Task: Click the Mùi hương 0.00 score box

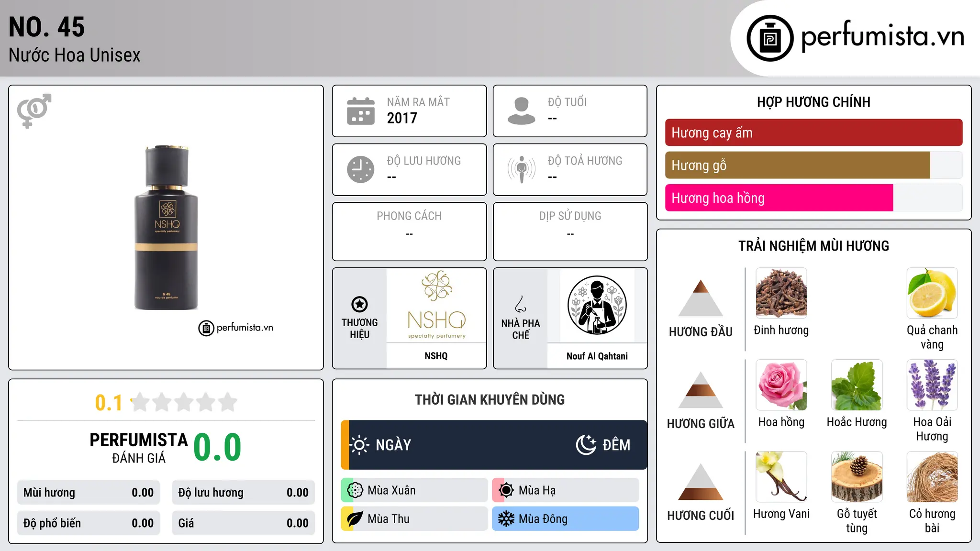Action: (89, 493)
